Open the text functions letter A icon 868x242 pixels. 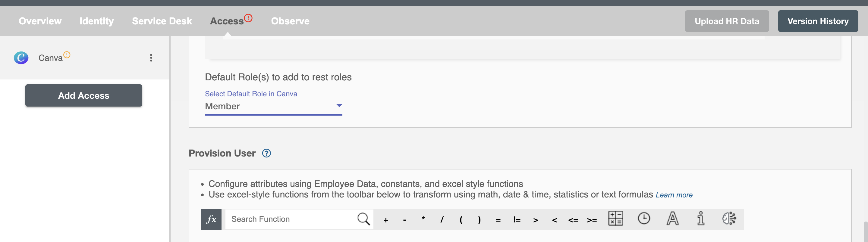[673, 219]
